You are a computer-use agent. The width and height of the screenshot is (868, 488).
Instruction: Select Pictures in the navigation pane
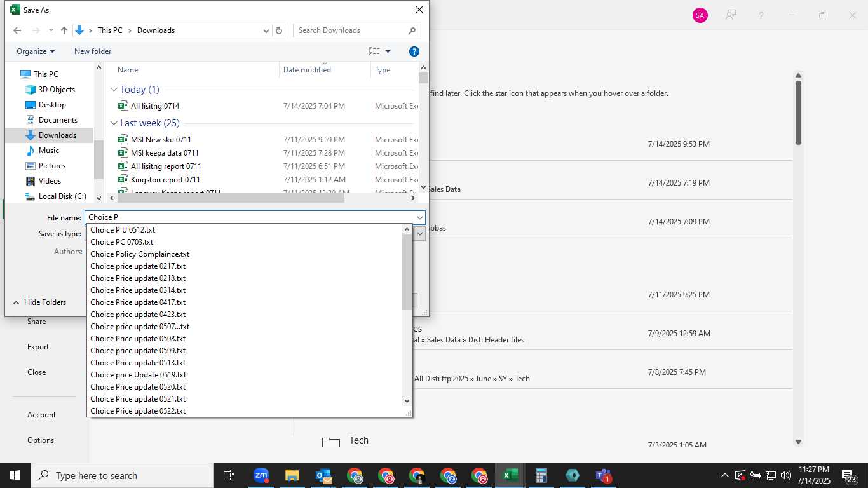click(51, 166)
